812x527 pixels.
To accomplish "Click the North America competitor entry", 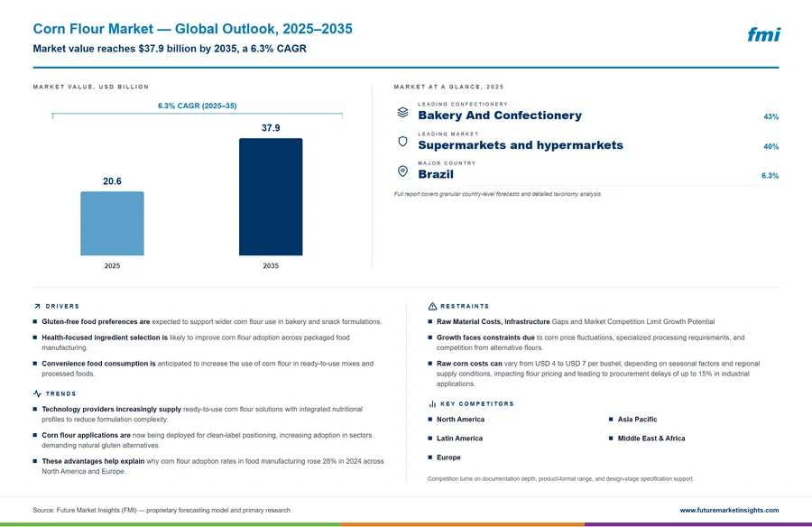I will [x=460, y=420].
